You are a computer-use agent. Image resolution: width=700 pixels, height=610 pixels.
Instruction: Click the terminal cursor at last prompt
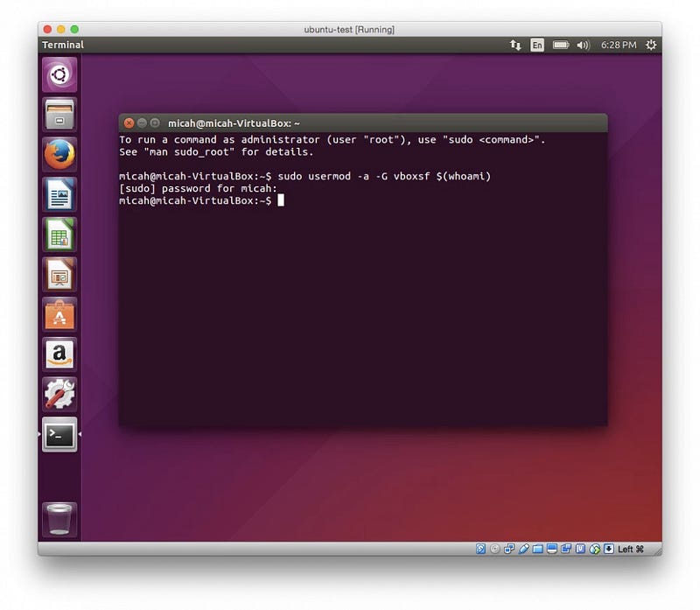click(x=281, y=200)
